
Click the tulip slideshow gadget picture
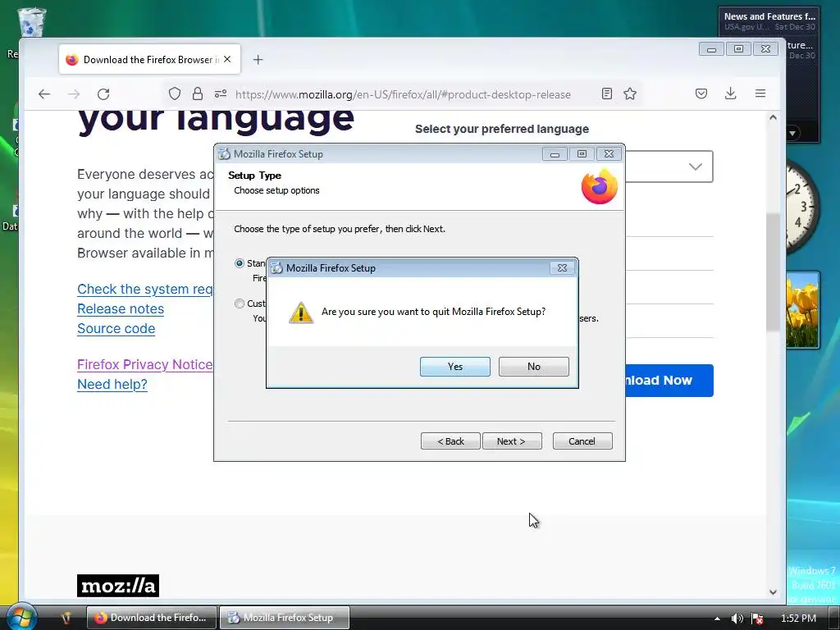(802, 310)
